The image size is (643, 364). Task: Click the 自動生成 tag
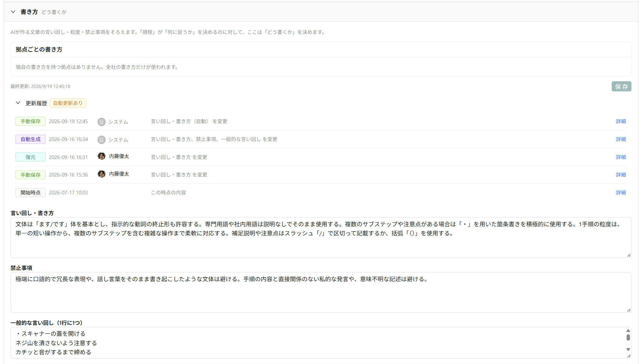[x=30, y=139]
